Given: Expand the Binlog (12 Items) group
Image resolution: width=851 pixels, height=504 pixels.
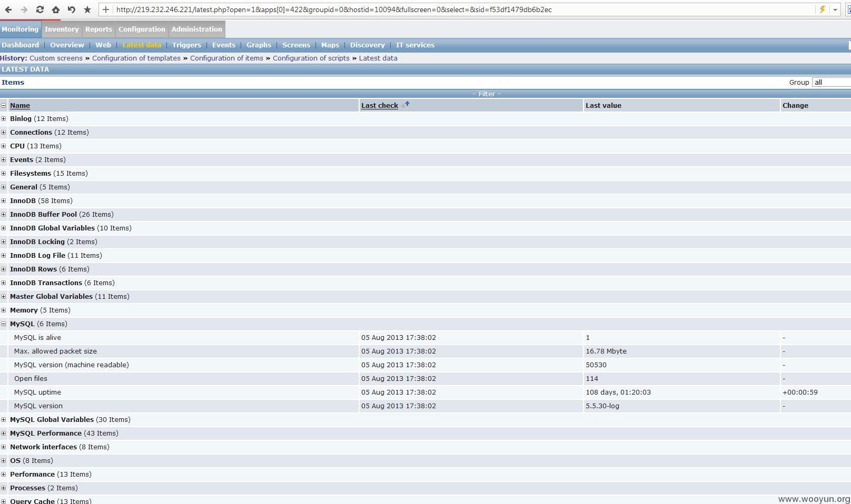Looking at the screenshot, I should [4, 119].
